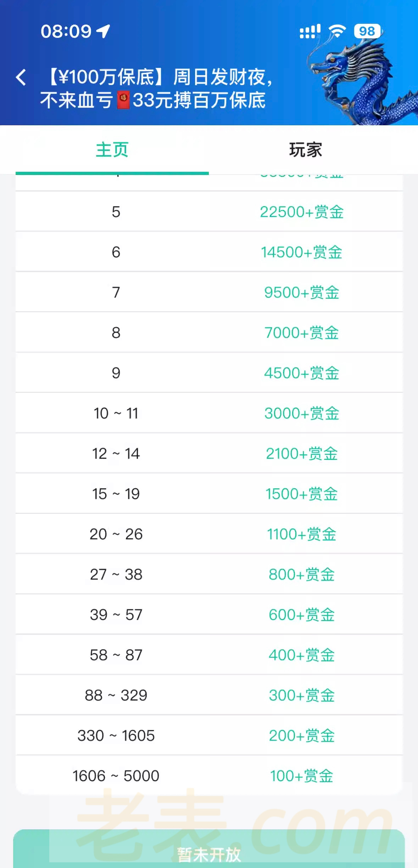Tap the tournament title text in header
The height and width of the screenshot is (868, 418).
point(156,89)
